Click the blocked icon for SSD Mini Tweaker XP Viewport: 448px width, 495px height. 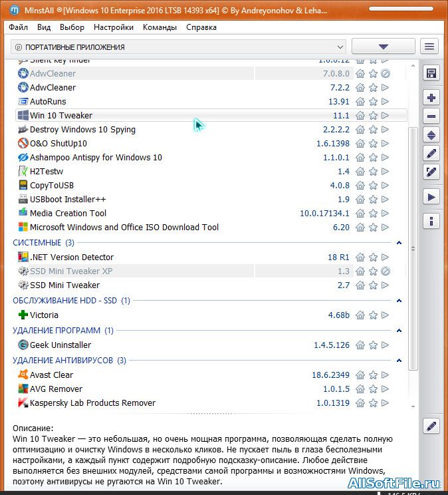pyautogui.click(x=386, y=271)
